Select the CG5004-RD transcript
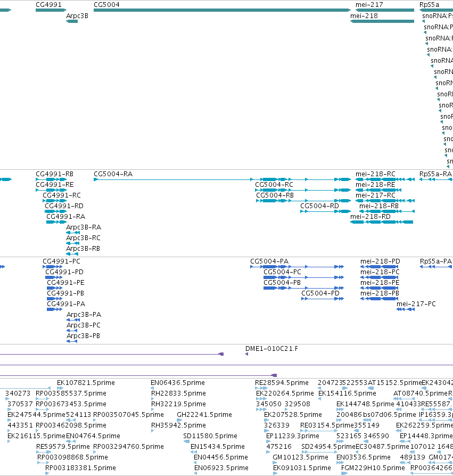 pos(326,211)
